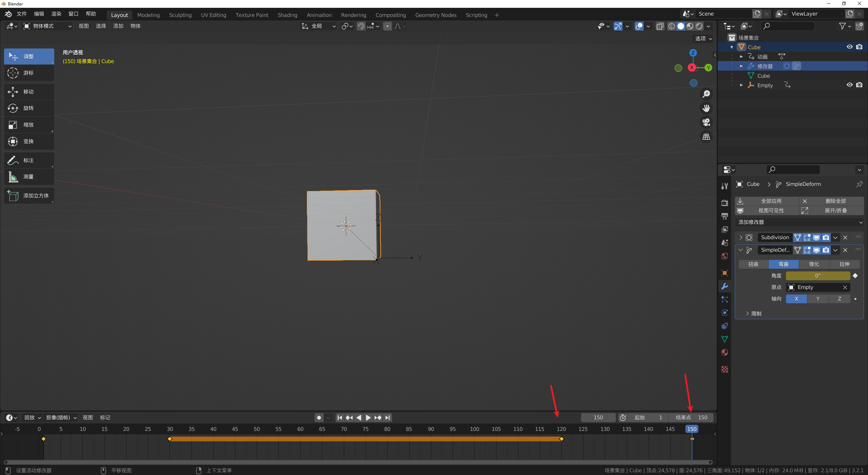Choose the Annotate (标注) tool
Screen dimensions: 868x475
[x=29, y=160]
